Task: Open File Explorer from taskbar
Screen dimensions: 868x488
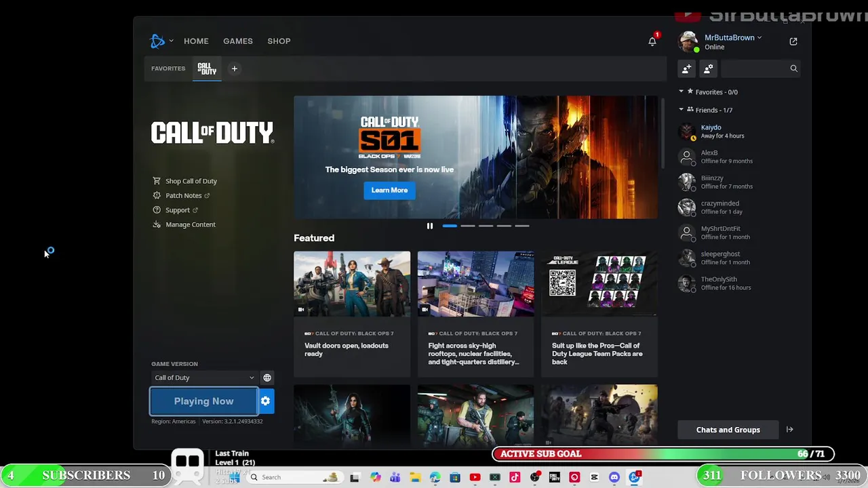Action: point(415,477)
